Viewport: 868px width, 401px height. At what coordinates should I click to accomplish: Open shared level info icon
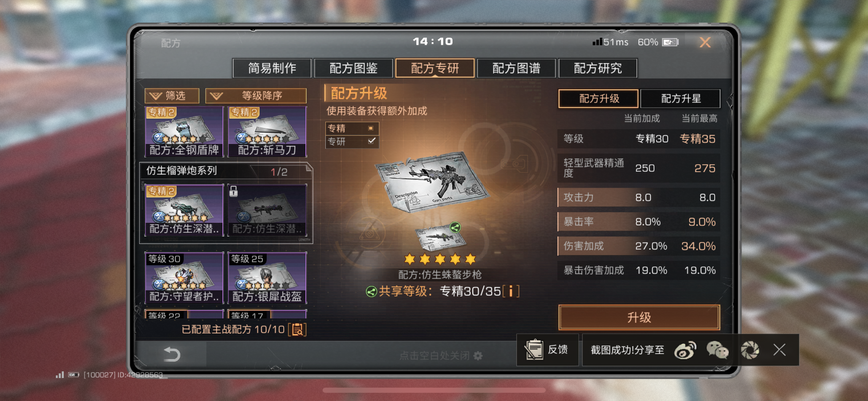(x=511, y=291)
